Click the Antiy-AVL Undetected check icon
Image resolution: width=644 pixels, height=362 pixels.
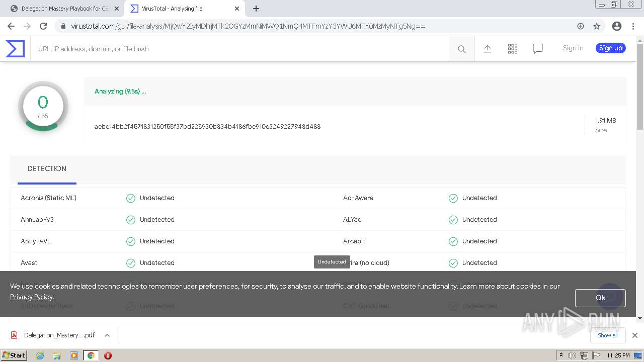coord(131,241)
